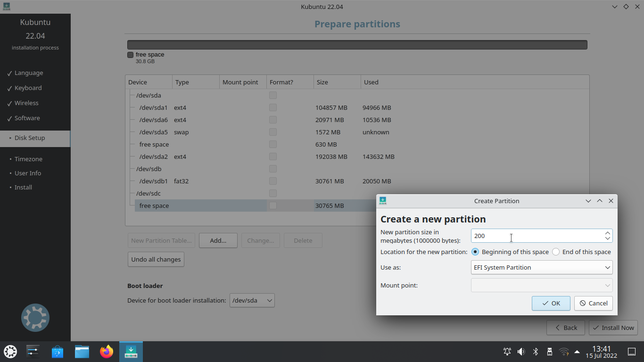Select the /dev/sda2 partition row
Viewport: 644px width, 362px height.
tap(357, 156)
